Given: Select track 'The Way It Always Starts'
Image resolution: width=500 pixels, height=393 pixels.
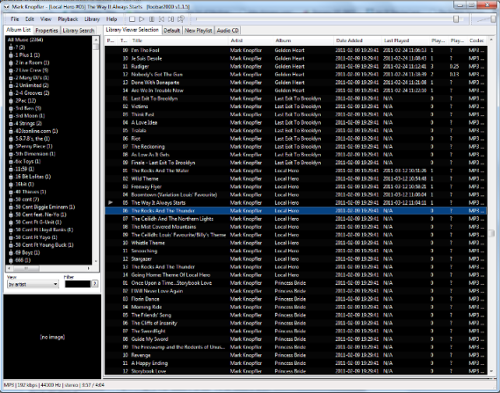Looking at the screenshot, I should click(x=295, y=203).
